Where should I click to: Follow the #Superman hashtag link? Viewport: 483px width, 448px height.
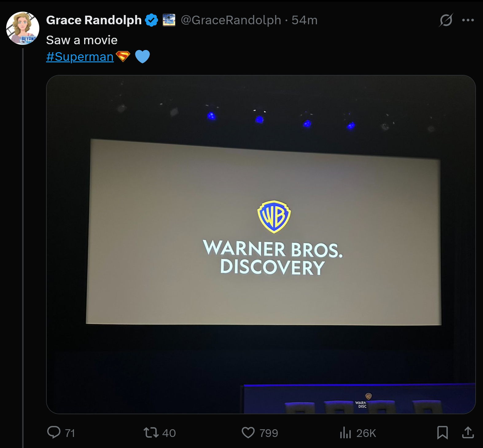[80, 57]
